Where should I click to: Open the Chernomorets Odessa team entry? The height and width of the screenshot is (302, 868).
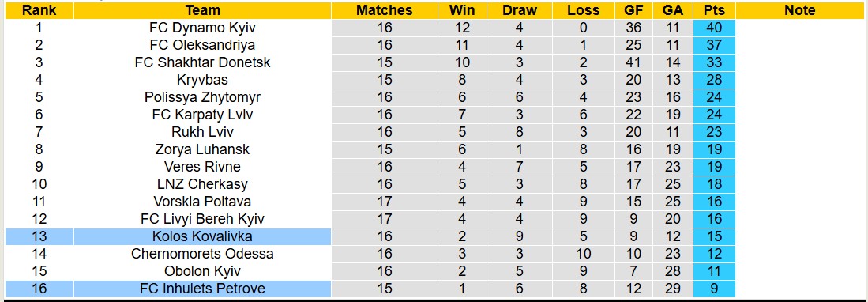point(203,254)
